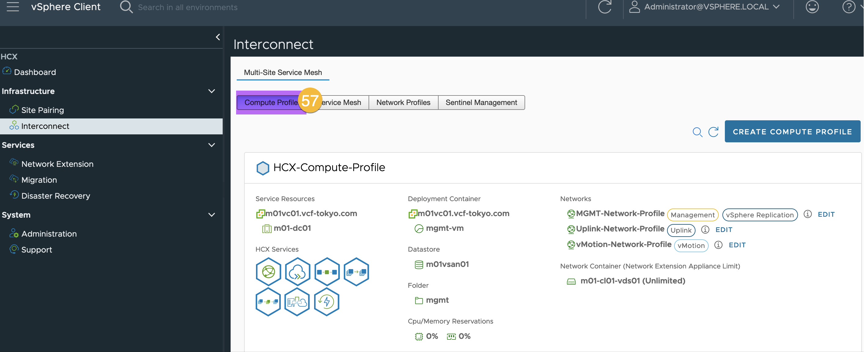
Task: Click the HCX-Compute-Profile title
Action: pos(329,167)
